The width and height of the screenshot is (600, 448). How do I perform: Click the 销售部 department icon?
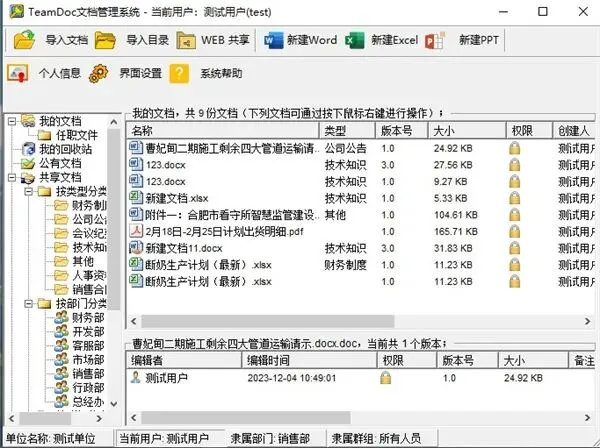(61, 373)
